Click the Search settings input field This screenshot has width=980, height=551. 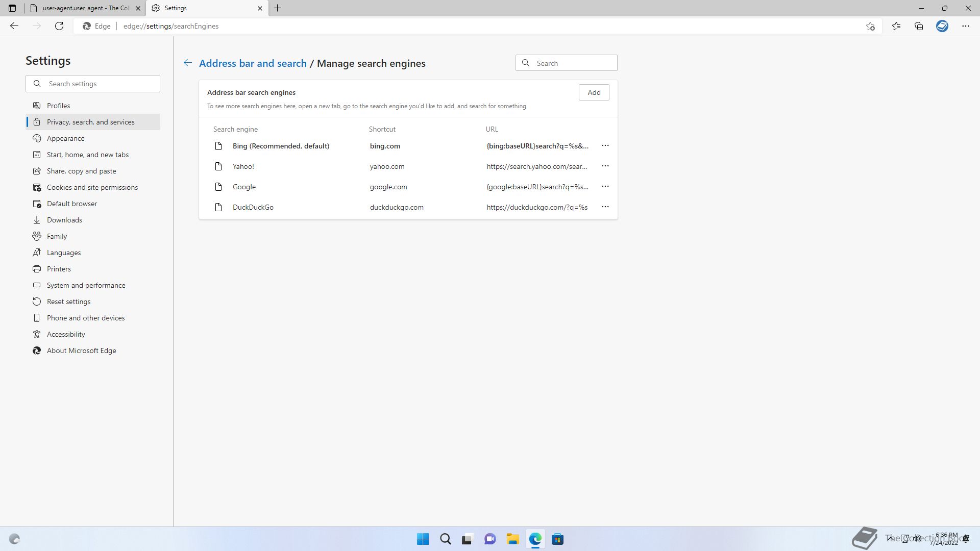[x=100, y=84]
